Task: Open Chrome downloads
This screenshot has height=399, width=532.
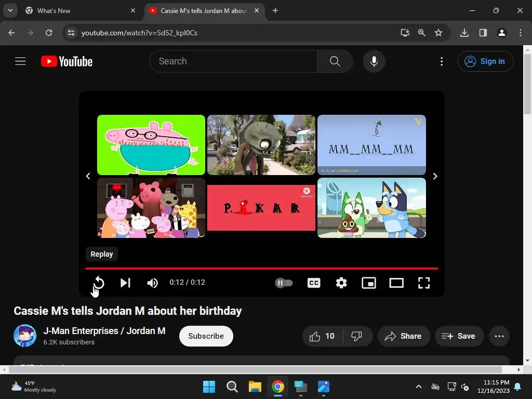Action: [x=464, y=33]
